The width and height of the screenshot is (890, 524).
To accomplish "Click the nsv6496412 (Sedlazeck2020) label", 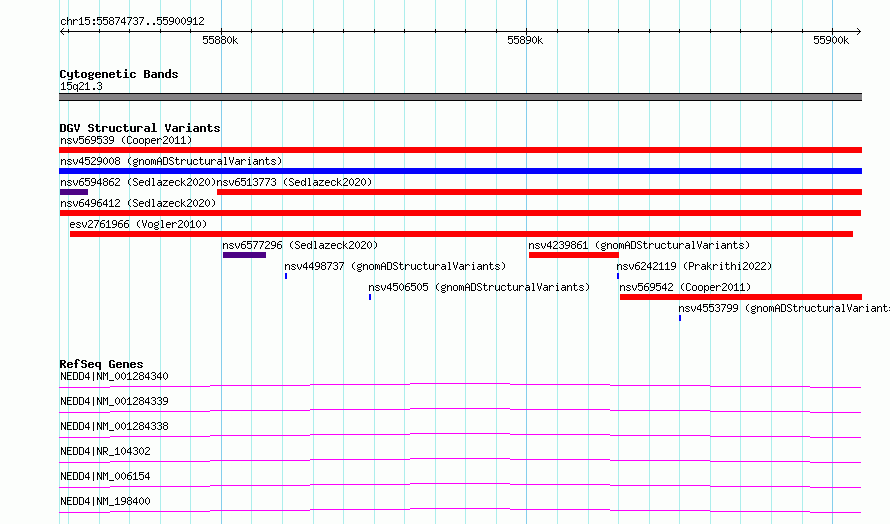I will coord(138,203).
